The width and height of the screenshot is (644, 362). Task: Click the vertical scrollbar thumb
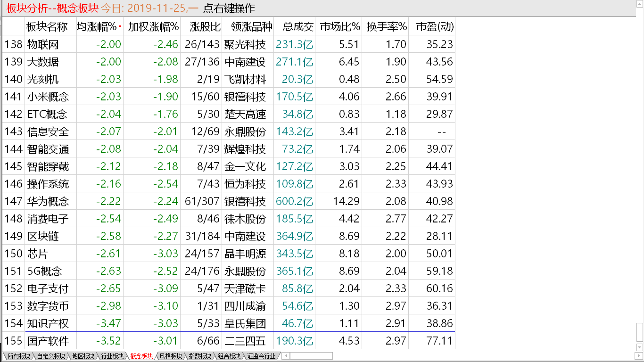pos(639,333)
